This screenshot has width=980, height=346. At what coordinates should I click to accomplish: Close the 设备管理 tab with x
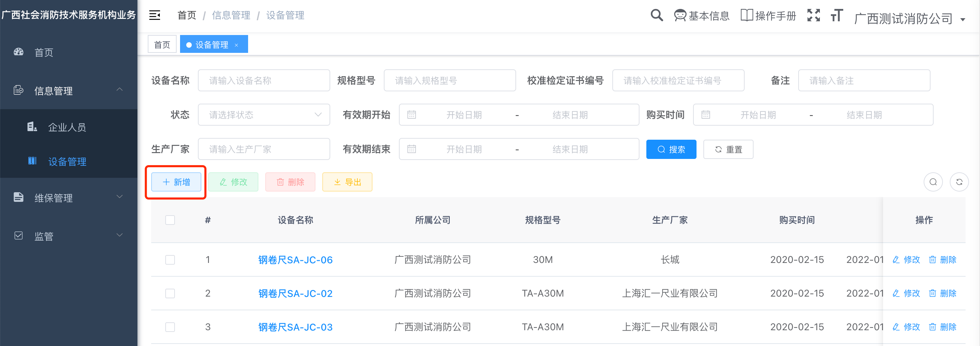click(x=236, y=45)
